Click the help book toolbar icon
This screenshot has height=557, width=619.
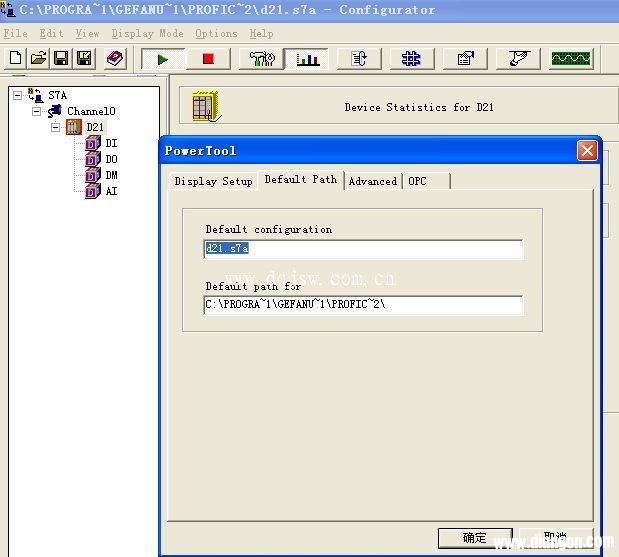click(115, 59)
